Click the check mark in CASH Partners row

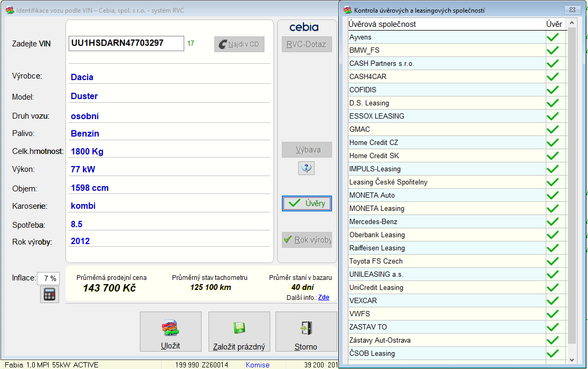pyautogui.click(x=553, y=63)
